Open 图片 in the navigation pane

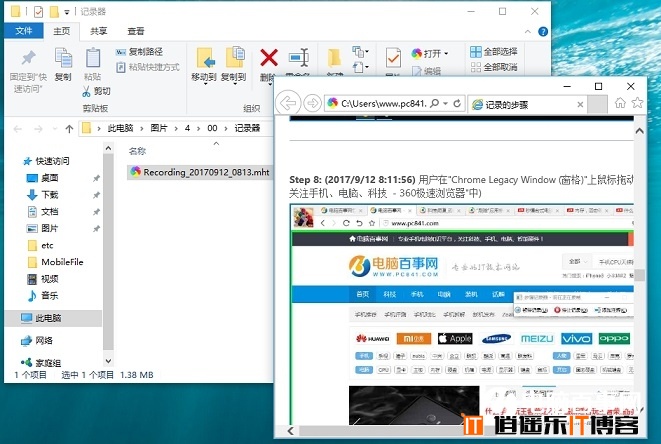coord(43,228)
